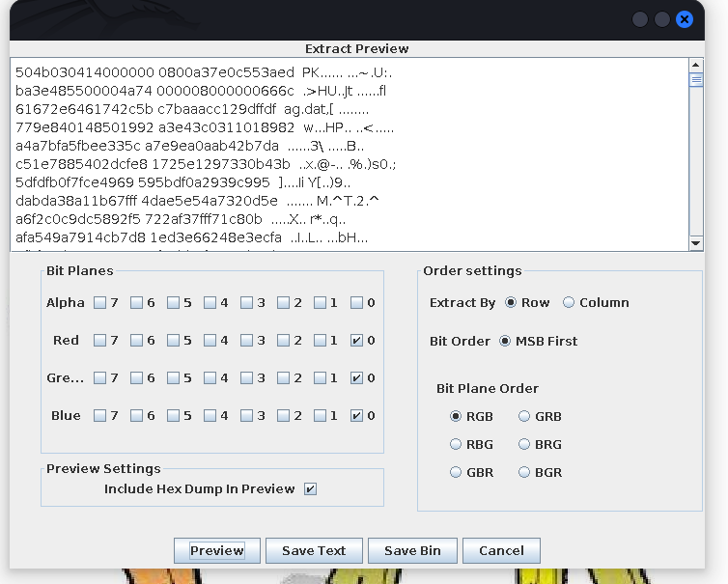Check the Alpha bit 0 checkbox
This screenshot has height=584, width=728.
[x=356, y=303]
